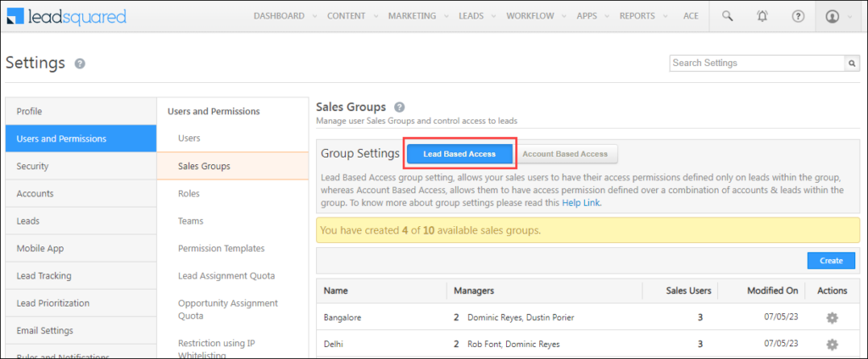This screenshot has width=868, height=359.
Task: Expand the Leads menu arrow
Action: 494,17
